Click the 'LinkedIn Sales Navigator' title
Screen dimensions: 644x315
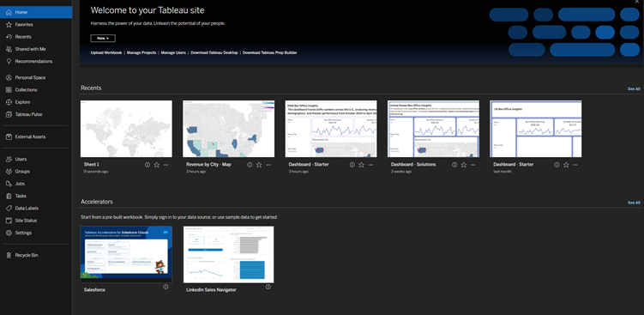coord(211,290)
